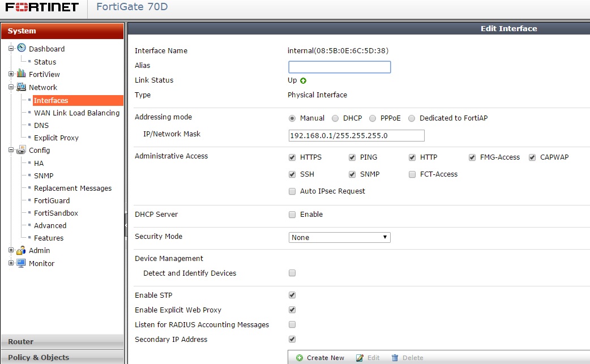Uncheck PING administrative access
The image size is (590, 364).
point(352,157)
